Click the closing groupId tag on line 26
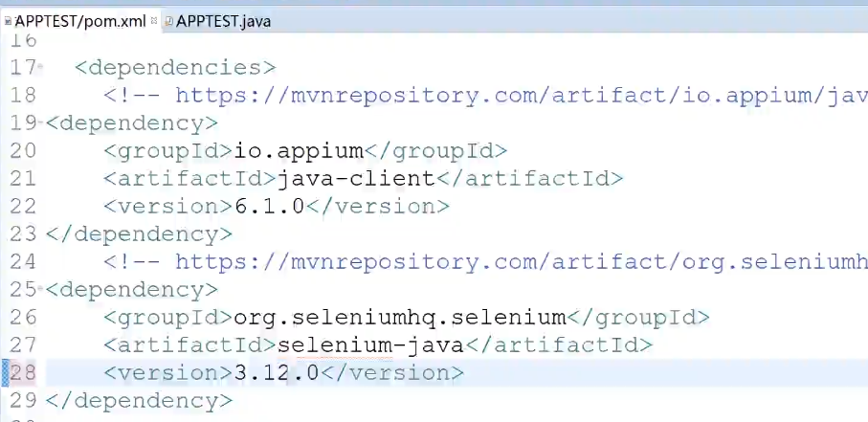 (639, 317)
